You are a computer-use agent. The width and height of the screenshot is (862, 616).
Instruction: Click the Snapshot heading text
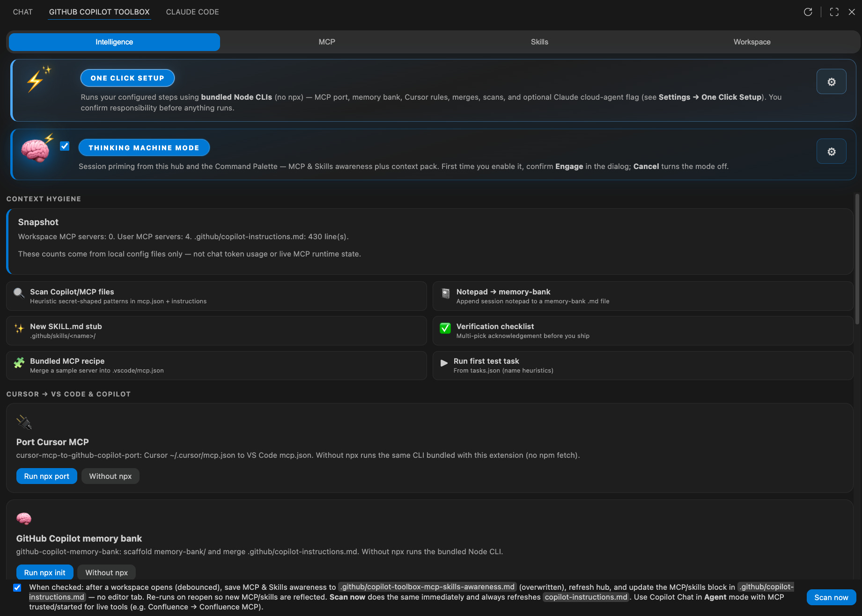tap(38, 222)
